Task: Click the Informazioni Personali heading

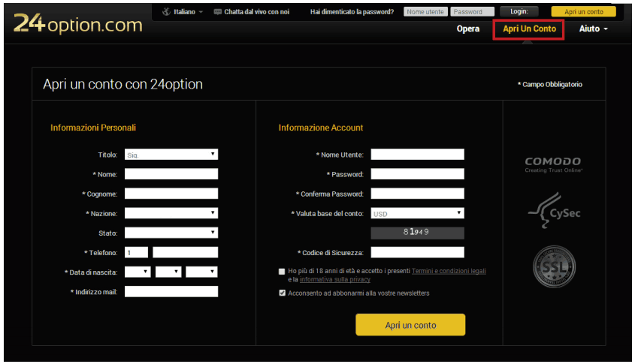Action: [x=93, y=128]
